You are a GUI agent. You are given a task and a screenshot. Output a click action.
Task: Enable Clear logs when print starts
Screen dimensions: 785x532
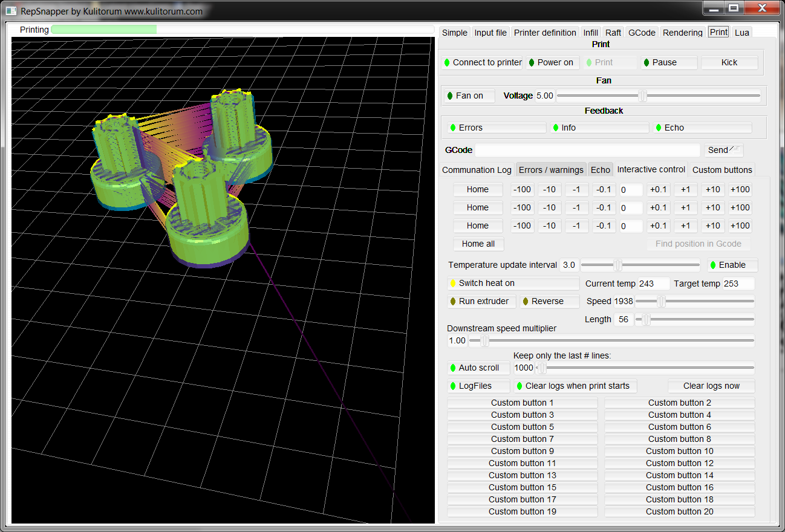(575, 386)
